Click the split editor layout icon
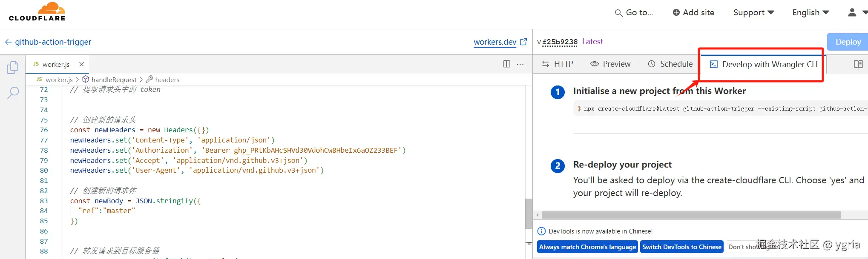 [506, 64]
